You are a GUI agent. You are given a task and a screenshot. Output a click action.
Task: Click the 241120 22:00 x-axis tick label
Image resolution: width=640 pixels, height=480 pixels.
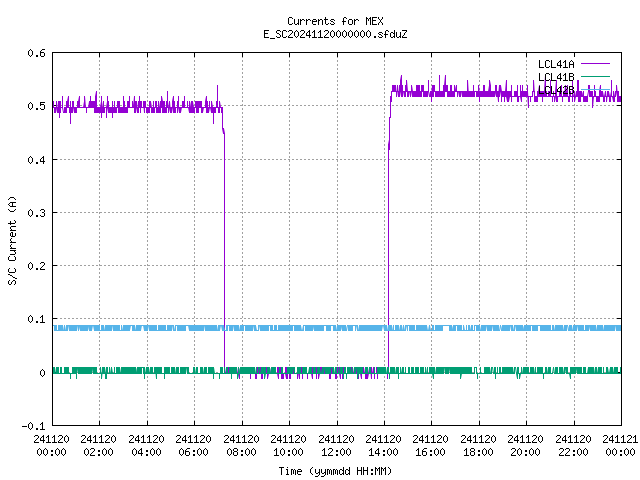(x=573, y=446)
